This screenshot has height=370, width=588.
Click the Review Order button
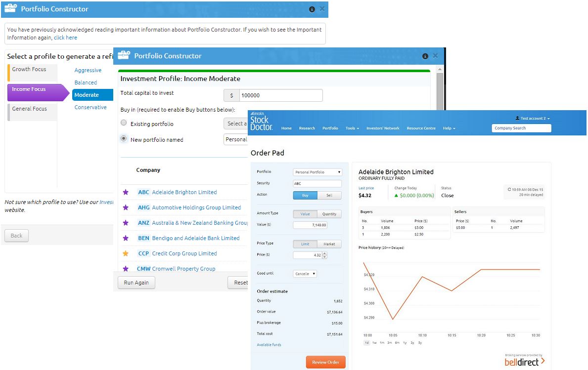click(x=325, y=362)
